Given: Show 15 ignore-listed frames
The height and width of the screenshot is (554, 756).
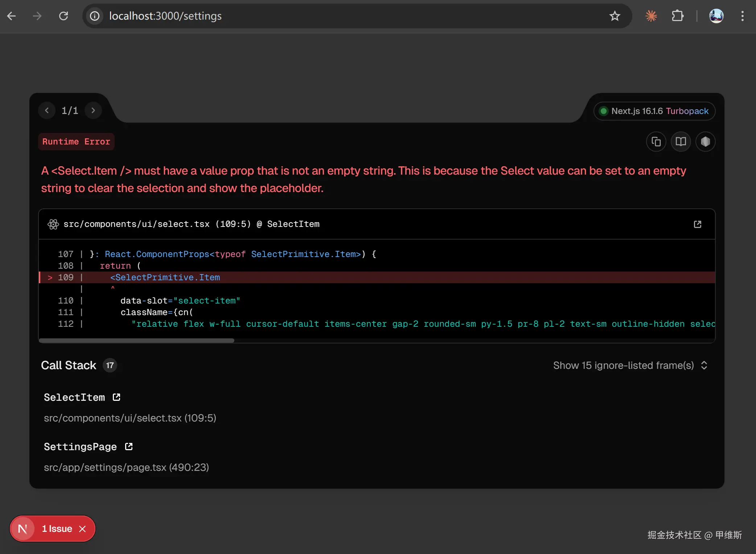Looking at the screenshot, I should (x=630, y=365).
